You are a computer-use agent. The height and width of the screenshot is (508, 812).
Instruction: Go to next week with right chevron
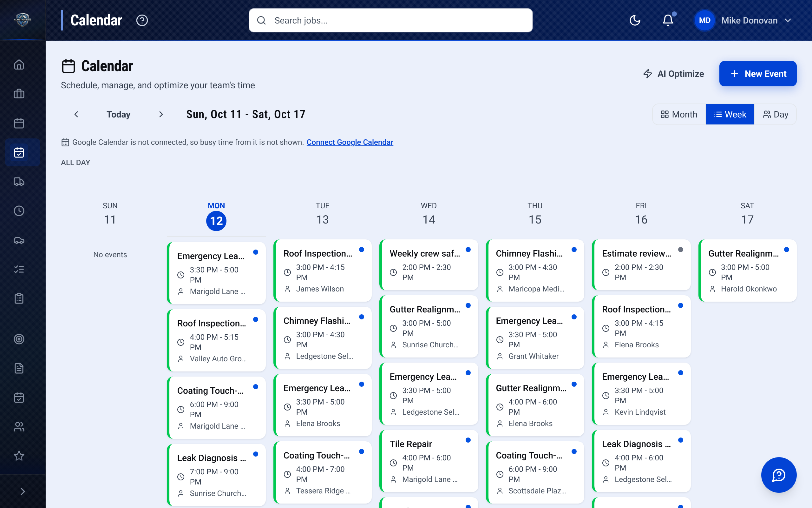pos(161,115)
